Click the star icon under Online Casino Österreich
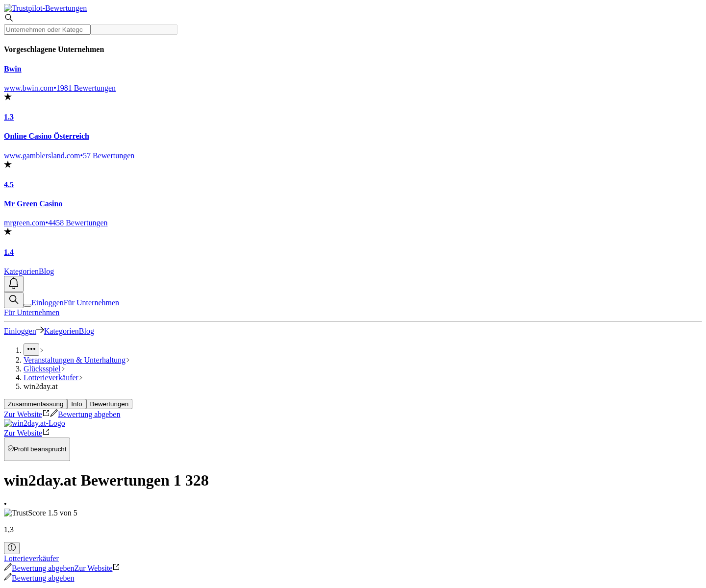Screen dimensions: 706x588 [8, 165]
